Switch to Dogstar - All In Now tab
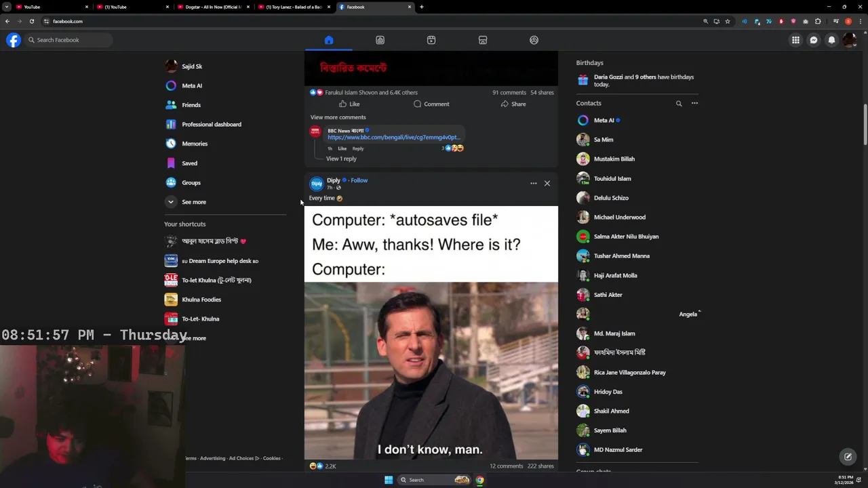868x488 pixels. click(x=214, y=7)
